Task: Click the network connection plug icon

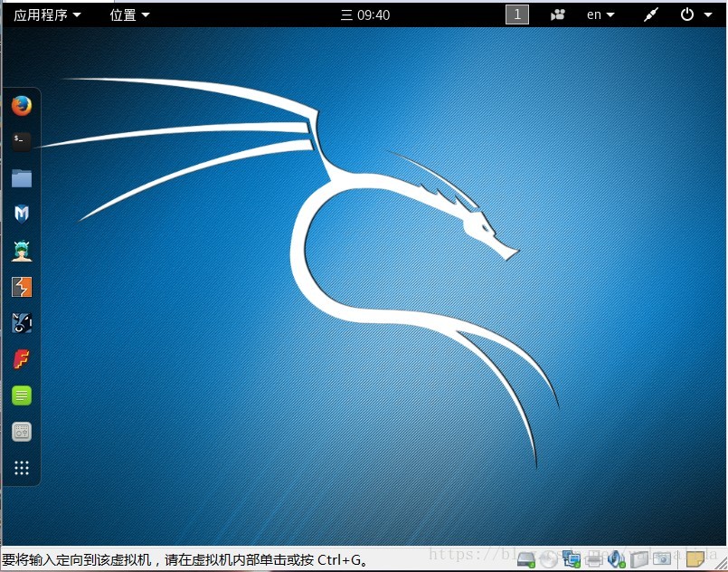Action: (651, 14)
